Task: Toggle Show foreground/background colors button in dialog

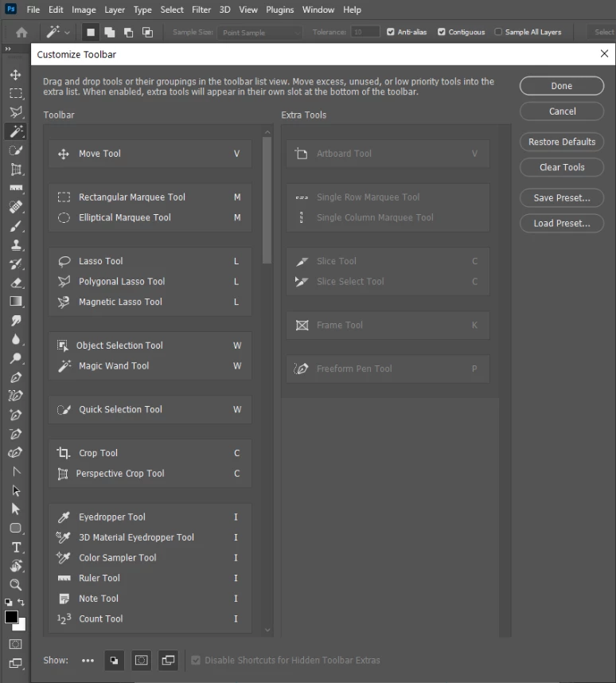Action: [114, 661]
